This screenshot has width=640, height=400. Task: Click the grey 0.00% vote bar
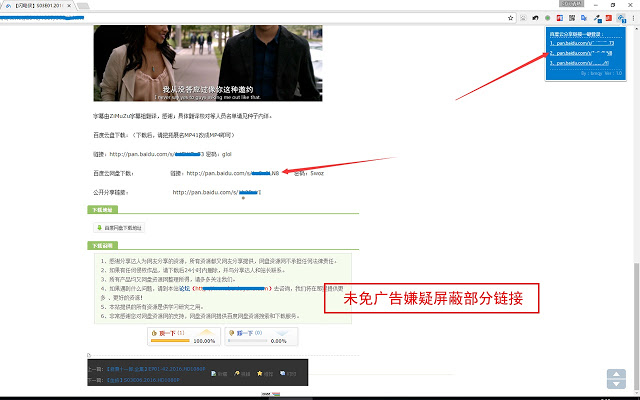coord(247,340)
